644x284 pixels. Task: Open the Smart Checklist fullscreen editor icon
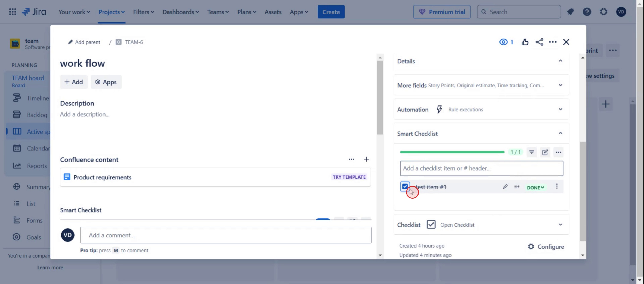545,152
